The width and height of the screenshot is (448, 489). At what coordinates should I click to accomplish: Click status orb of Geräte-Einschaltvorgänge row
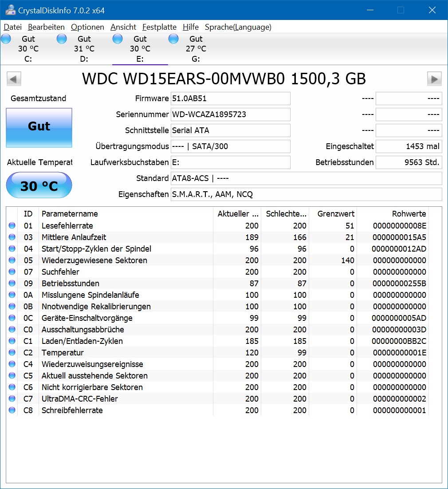tap(12, 318)
